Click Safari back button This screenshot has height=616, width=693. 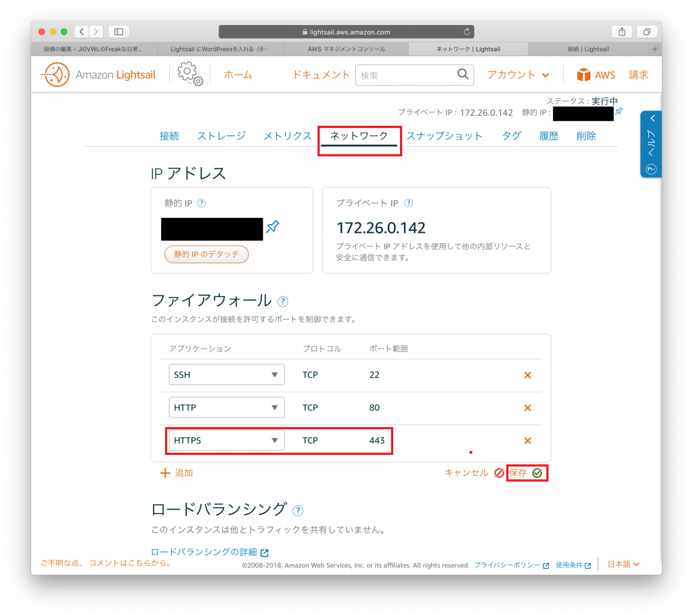81,31
